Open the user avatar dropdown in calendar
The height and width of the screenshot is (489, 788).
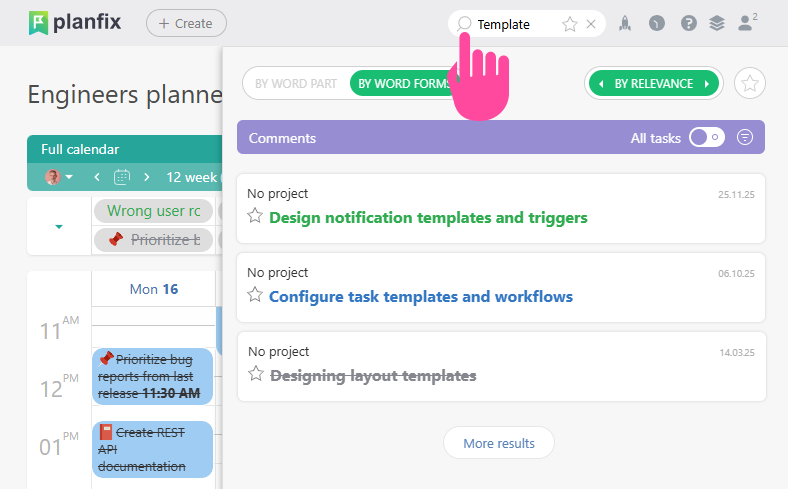click(59, 177)
